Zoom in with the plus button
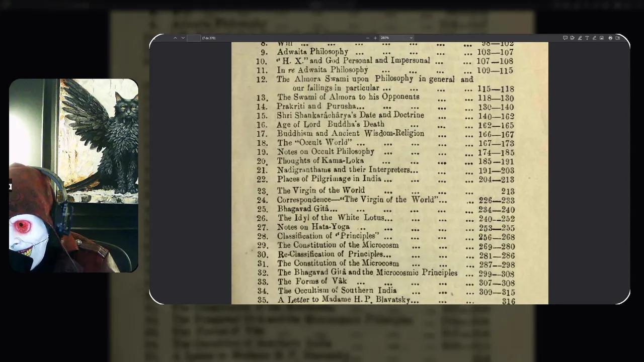This screenshot has height=362, width=644. pos(375,38)
